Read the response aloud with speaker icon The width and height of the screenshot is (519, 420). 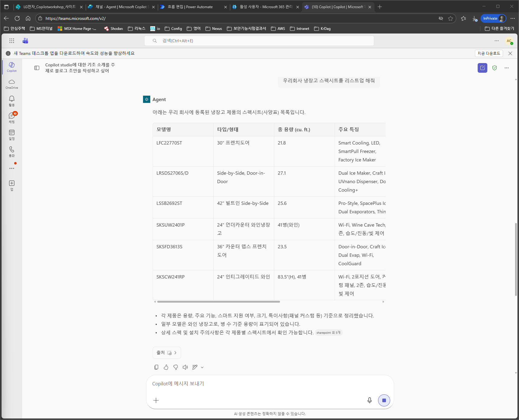185,367
